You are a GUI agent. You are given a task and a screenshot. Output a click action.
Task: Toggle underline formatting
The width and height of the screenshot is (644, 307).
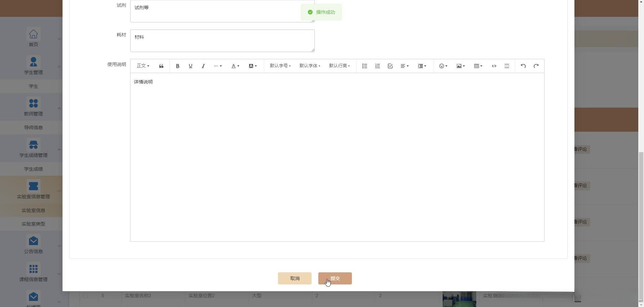190,66
